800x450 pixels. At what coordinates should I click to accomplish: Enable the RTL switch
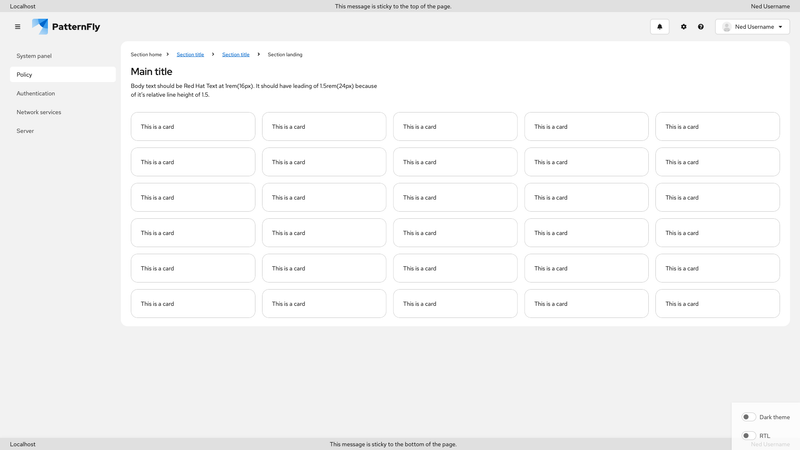(x=747, y=436)
